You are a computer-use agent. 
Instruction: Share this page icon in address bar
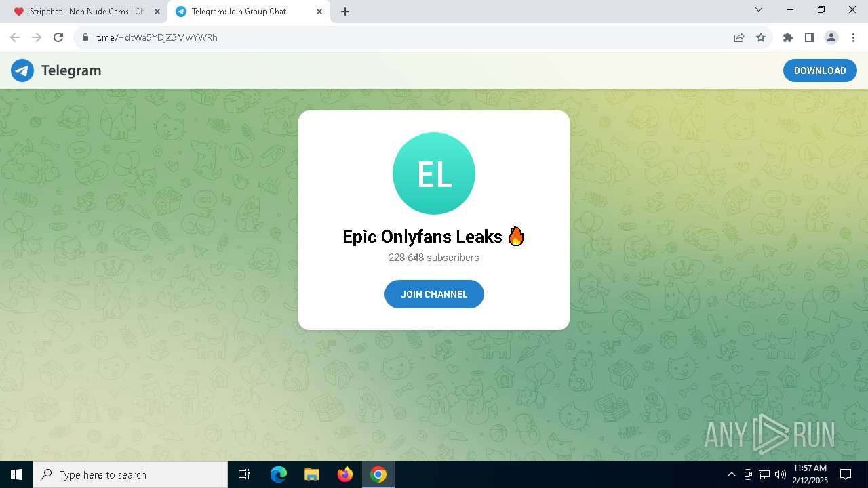point(739,37)
